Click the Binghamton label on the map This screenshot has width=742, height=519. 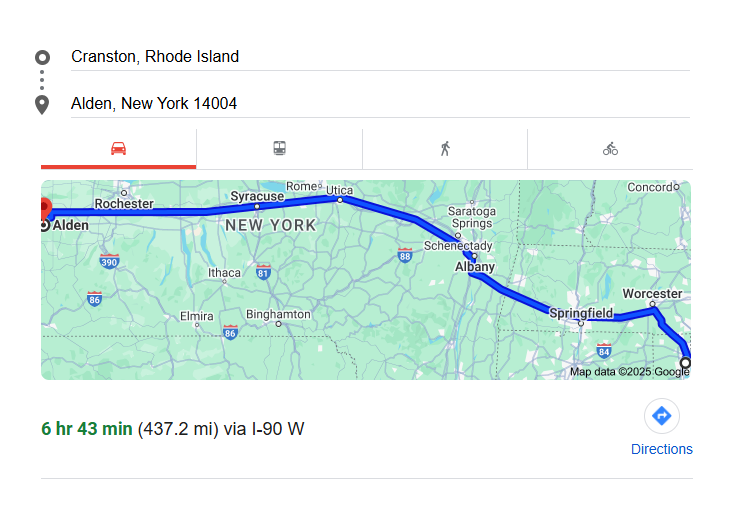[278, 314]
